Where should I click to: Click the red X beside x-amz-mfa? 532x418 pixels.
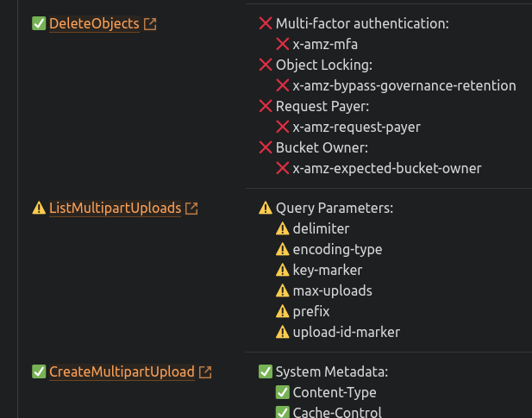pos(283,44)
